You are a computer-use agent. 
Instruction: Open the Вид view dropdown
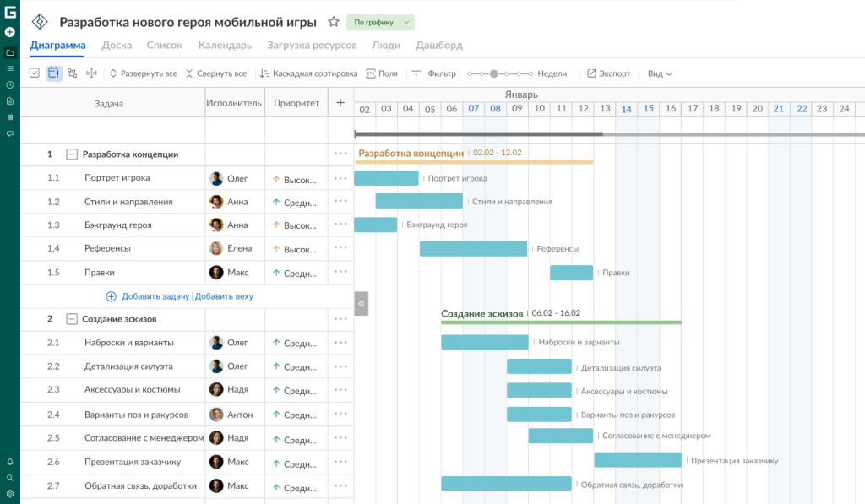point(660,73)
